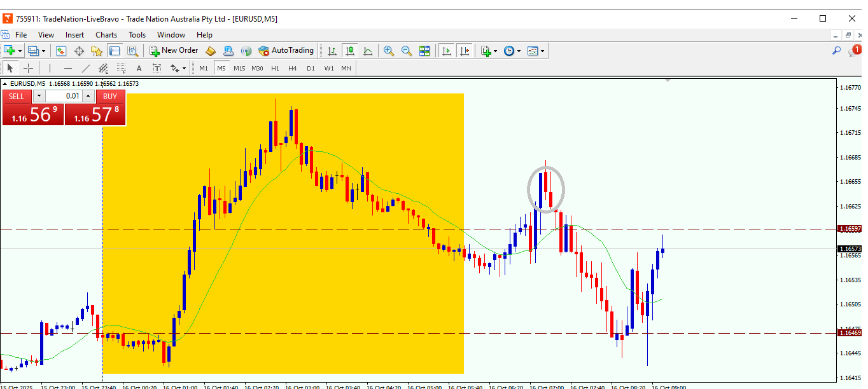This screenshot has width=868, height=389.
Task: Click the red SELL button
Action: (17, 97)
